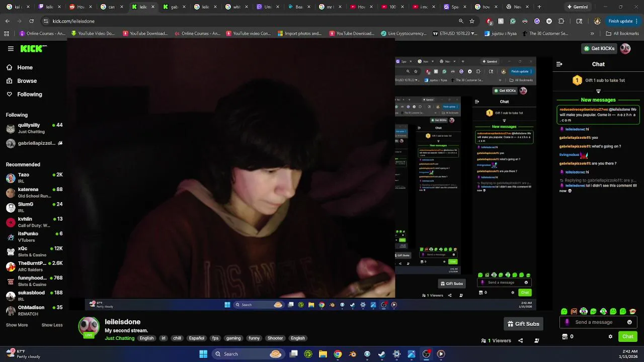Click the Shooter stream tag

[275, 338]
